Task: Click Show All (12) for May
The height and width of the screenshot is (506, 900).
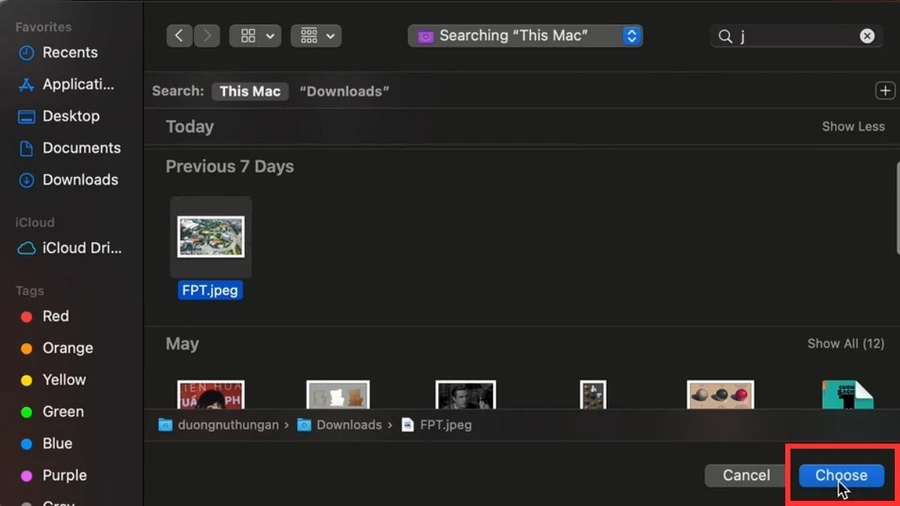Action: point(845,343)
